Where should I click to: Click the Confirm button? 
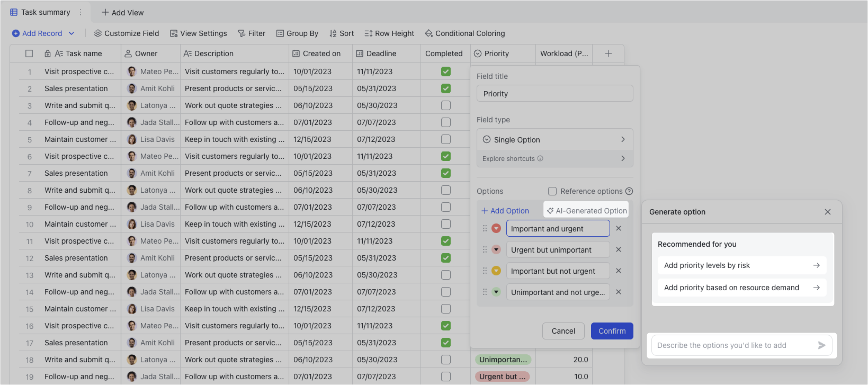point(612,331)
